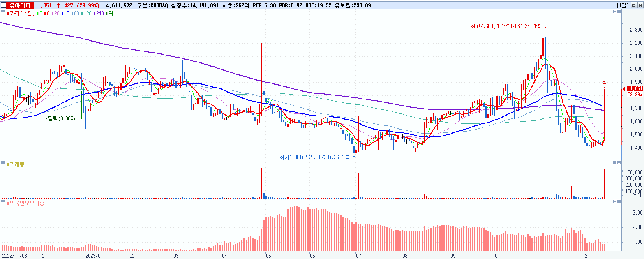Click the 2023/01 date axis label
The width and height of the screenshot is (644, 259).
pyautogui.click(x=94, y=255)
